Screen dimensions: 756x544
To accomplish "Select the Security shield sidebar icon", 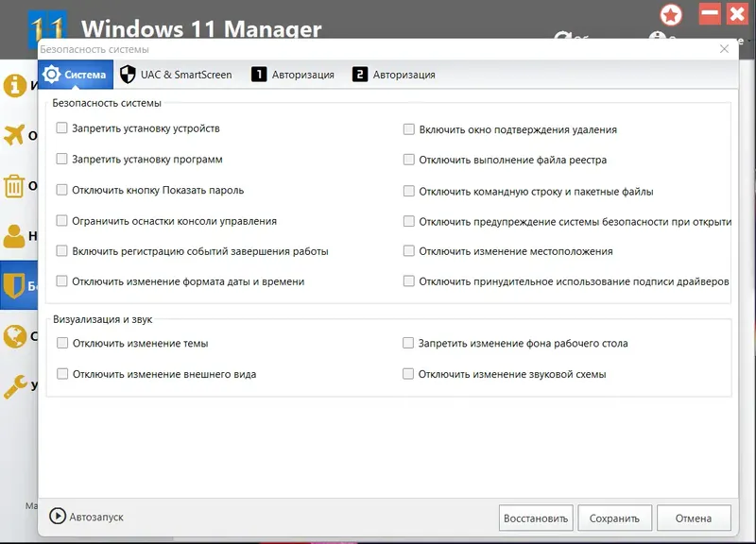I will coord(15,286).
